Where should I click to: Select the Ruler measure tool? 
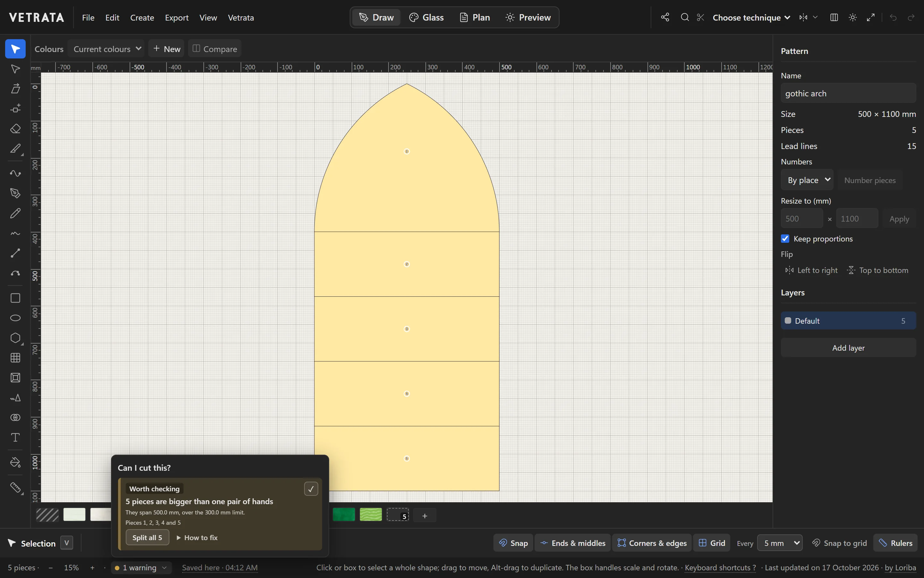[15, 487]
